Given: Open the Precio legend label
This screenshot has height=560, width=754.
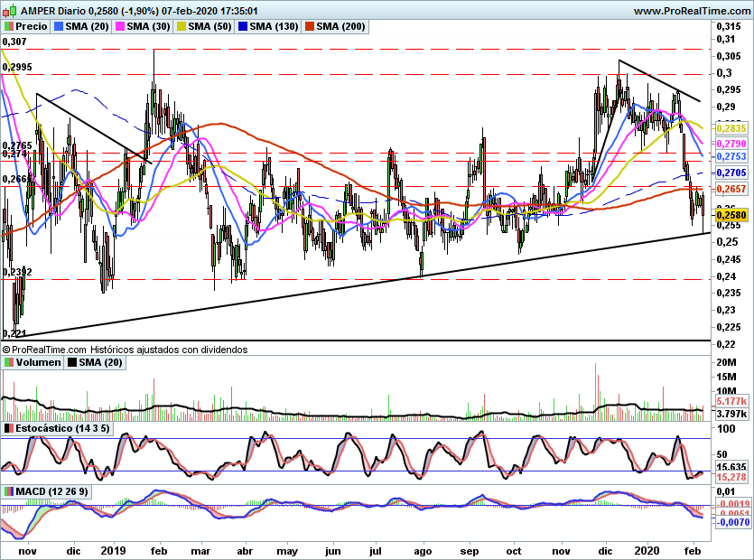Looking at the screenshot, I should [x=32, y=26].
